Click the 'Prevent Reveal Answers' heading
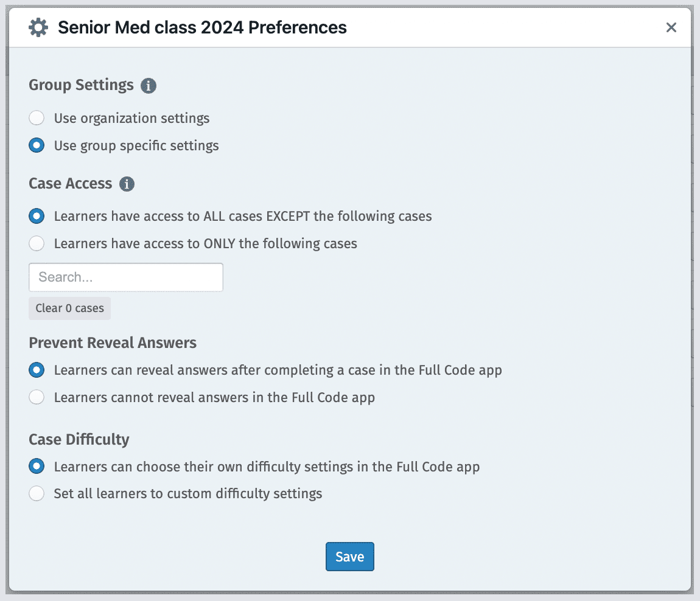This screenshot has height=601, width=700. 113,343
